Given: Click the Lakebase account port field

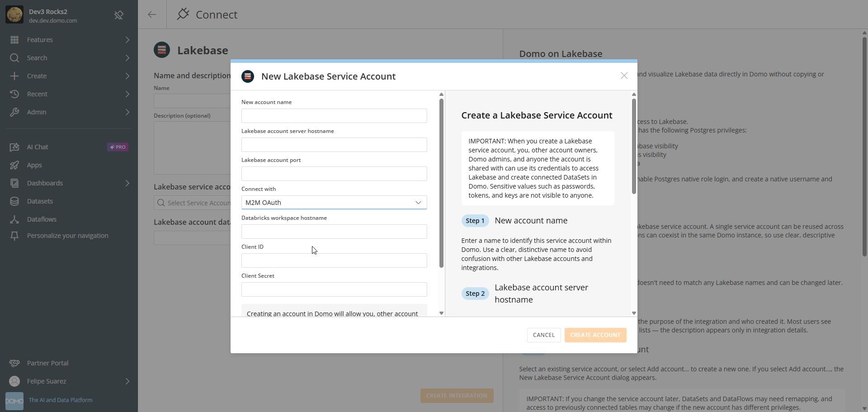Looking at the screenshot, I should coord(334,174).
